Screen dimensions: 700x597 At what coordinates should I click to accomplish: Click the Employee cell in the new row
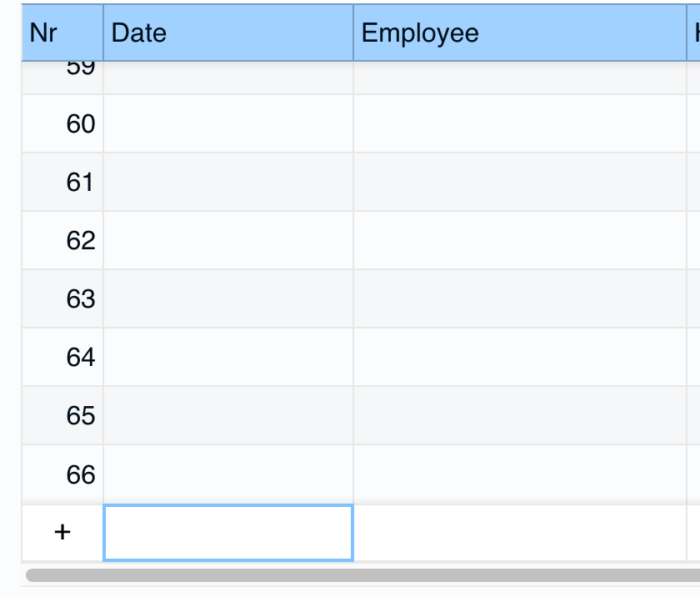pyautogui.click(x=518, y=533)
